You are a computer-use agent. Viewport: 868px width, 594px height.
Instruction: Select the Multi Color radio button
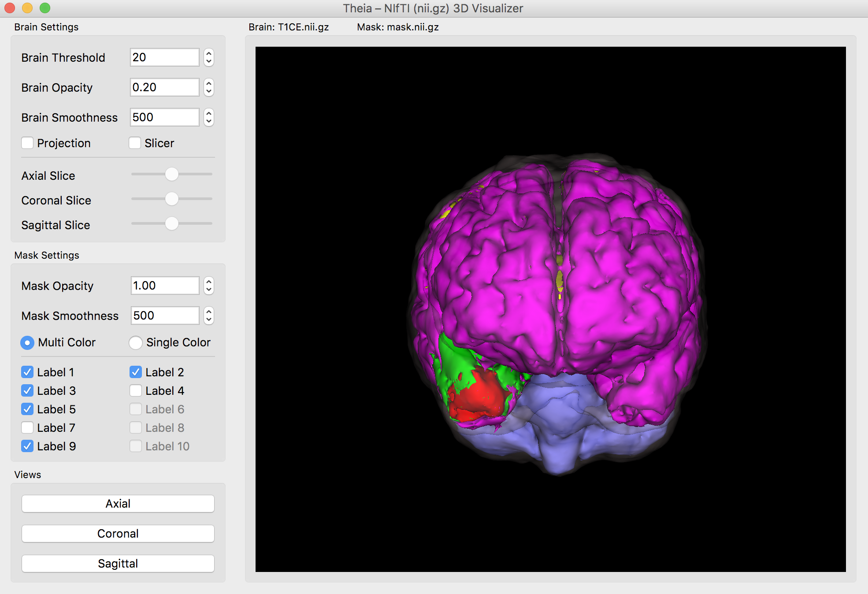tap(27, 342)
